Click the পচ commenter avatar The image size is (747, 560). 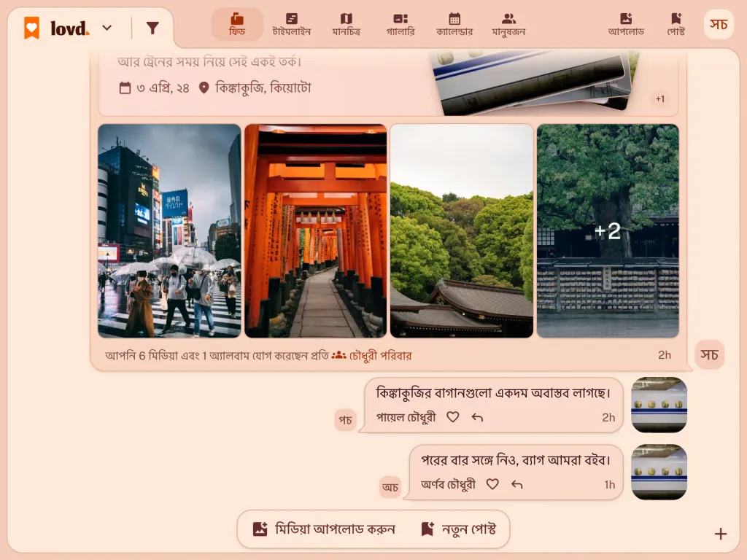(345, 421)
